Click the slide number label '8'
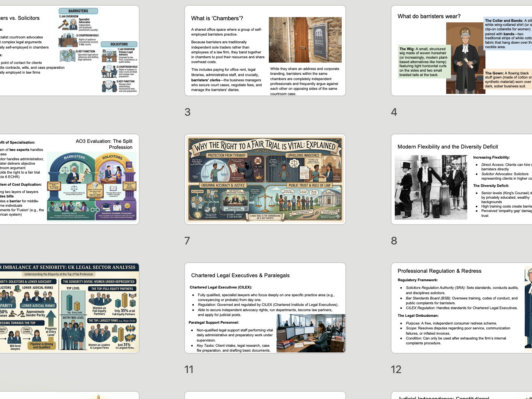This screenshot has height=399, width=532. coord(394,241)
